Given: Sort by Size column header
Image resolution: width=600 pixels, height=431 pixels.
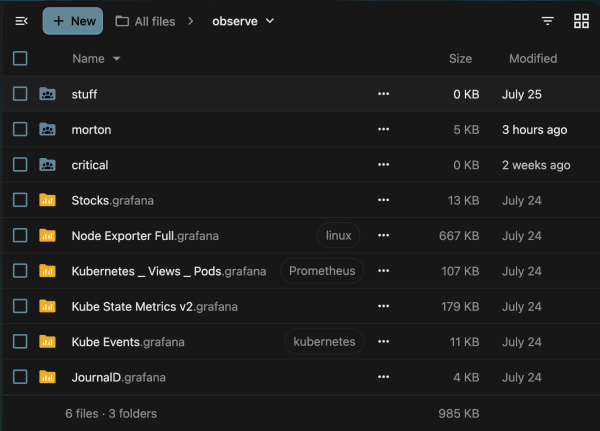Looking at the screenshot, I should pos(460,59).
